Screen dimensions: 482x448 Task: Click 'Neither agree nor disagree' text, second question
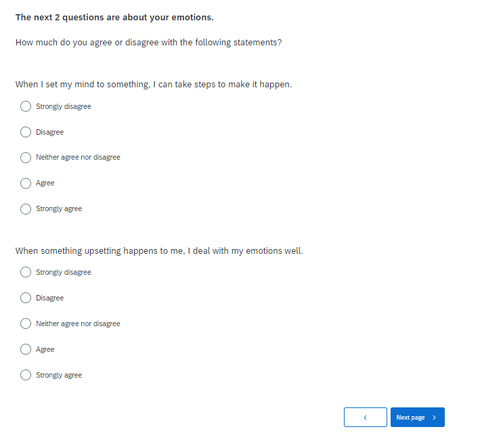click(x=78, y=323)
